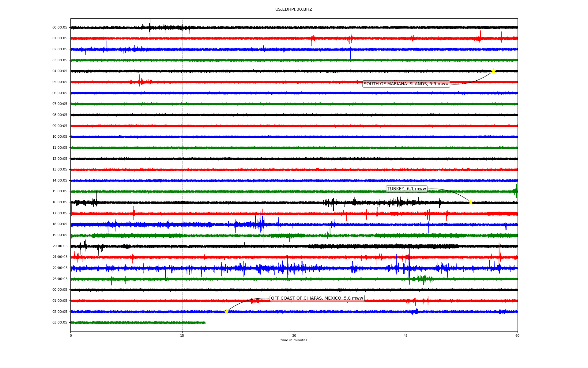This screenshot has height=368, width=588.
Task: Click the 15:00:05 trace time label
Action: tap(60, 191)
